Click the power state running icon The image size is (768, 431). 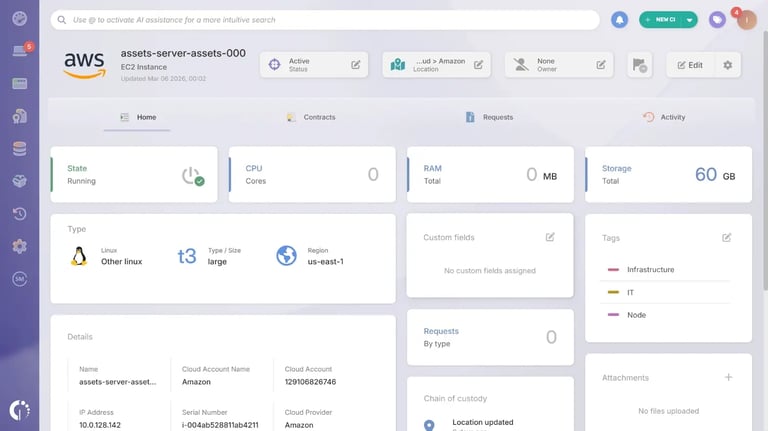coord(192,176)
